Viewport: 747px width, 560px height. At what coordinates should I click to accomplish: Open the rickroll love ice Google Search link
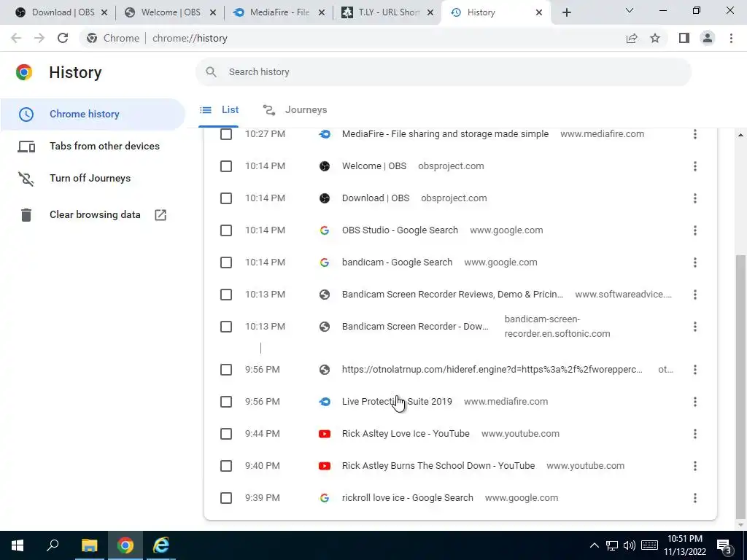(x=407, y=498)
